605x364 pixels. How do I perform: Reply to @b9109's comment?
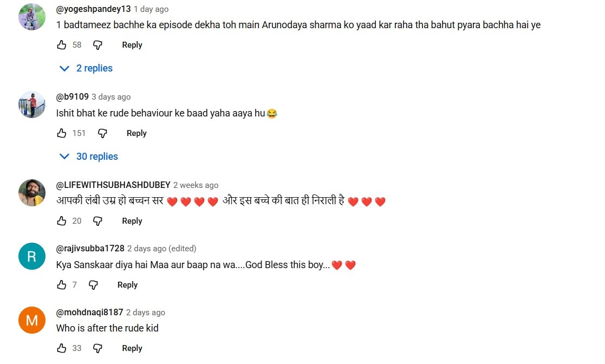(x=136, y=133)
